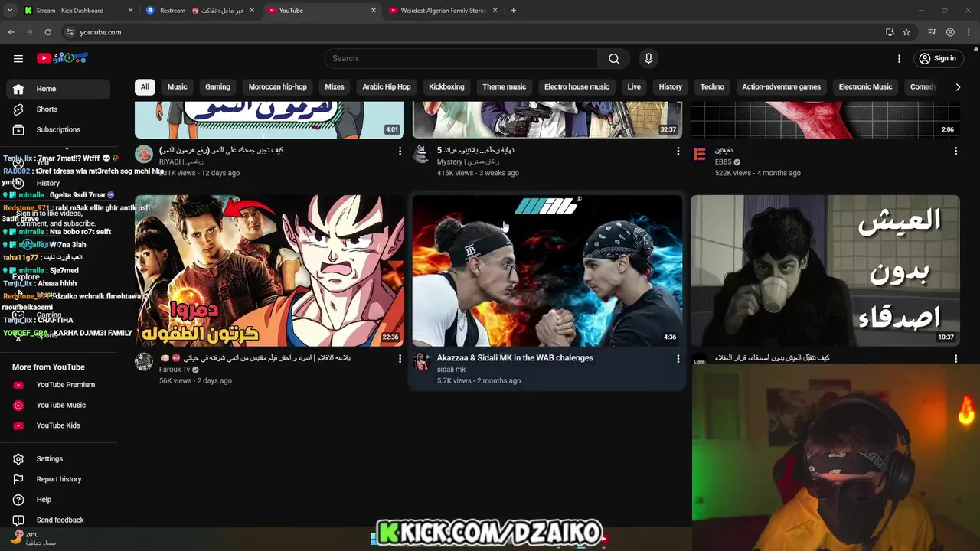Select the Music filter chip

pyautogui.click(x=177, y=86)
